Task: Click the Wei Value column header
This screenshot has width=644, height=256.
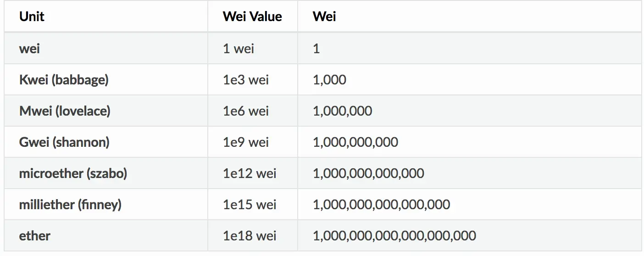Action: click(x=252, y=17)
